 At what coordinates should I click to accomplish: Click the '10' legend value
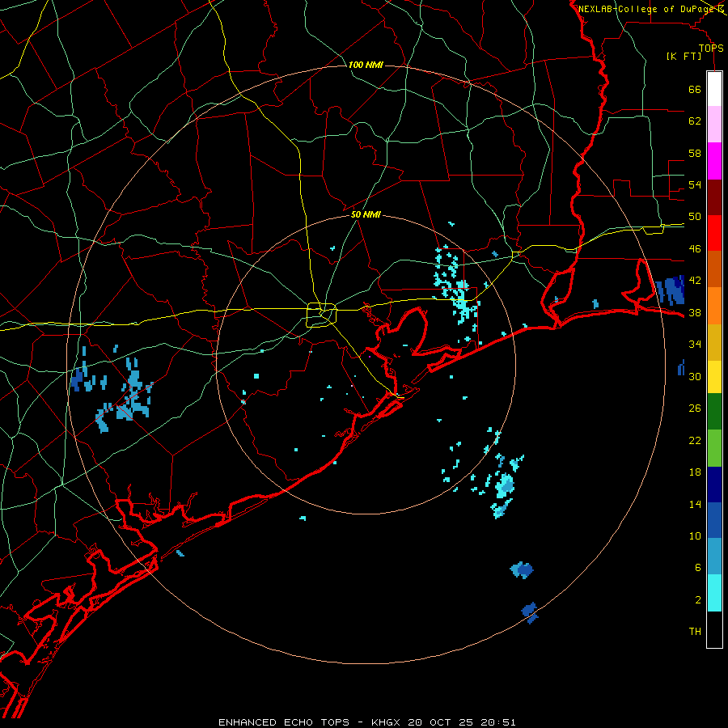coord(695,535)
